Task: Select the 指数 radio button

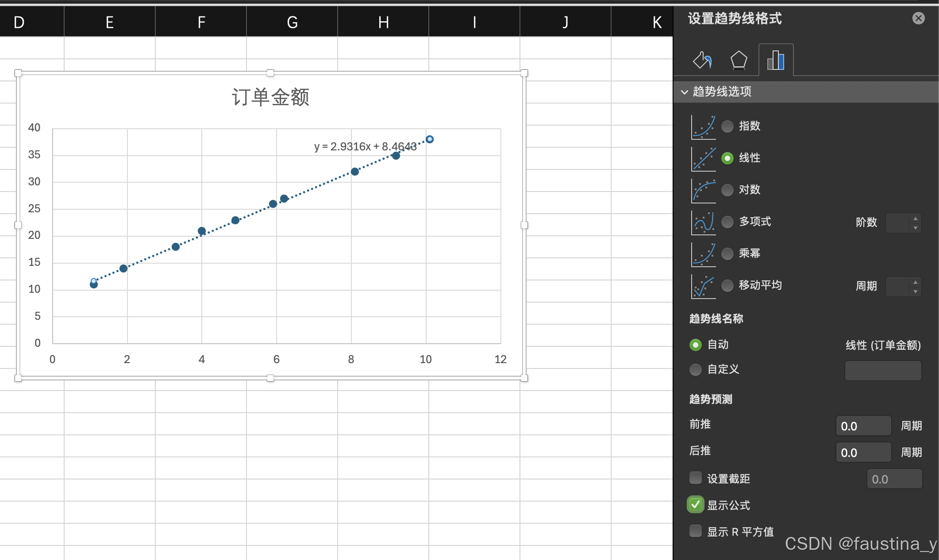Action: pos(727,127)
